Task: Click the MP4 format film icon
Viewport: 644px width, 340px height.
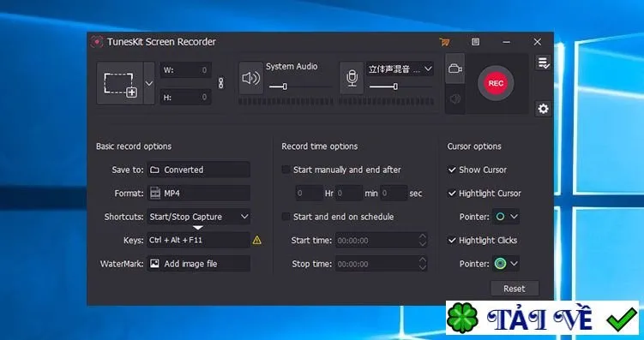Action: 155,194
